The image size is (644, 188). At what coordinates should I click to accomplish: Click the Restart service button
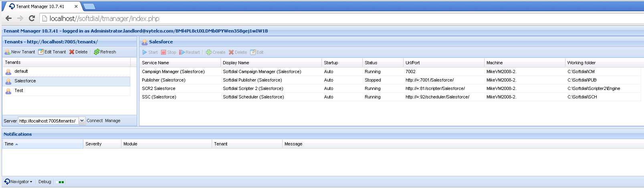pos(190,52)
